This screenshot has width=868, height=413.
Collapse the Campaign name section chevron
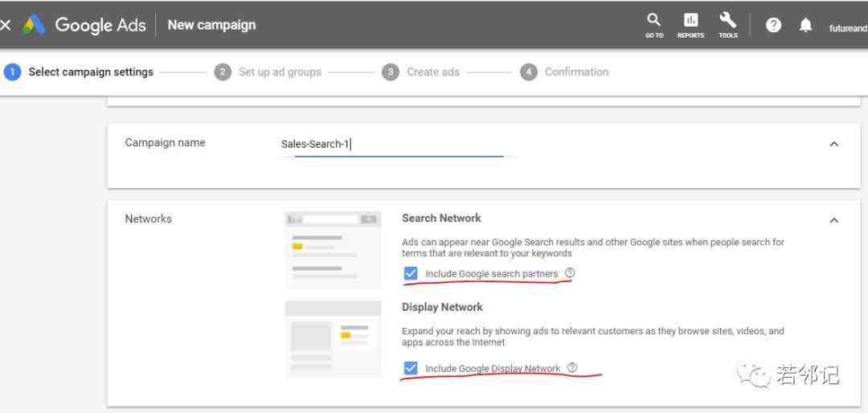[x=833, y=144]
